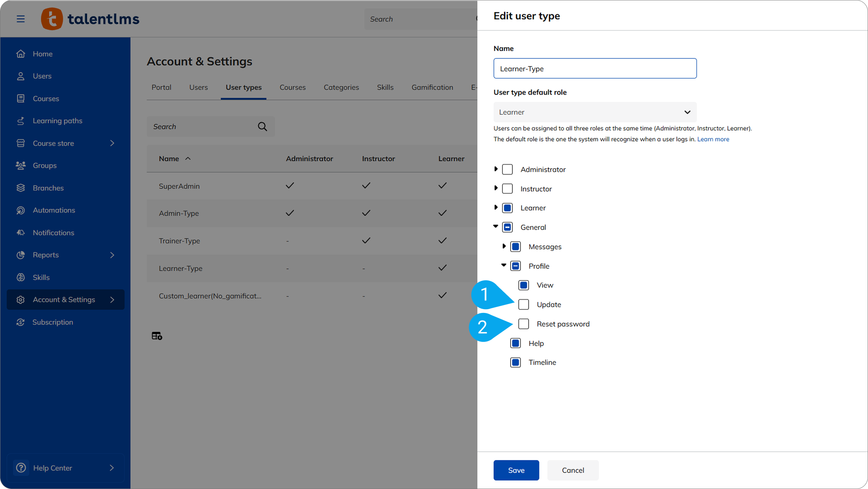Viewport: 868px width, 489px height.
Task: Switch to the Gamification tab
Action: (432, 87)
